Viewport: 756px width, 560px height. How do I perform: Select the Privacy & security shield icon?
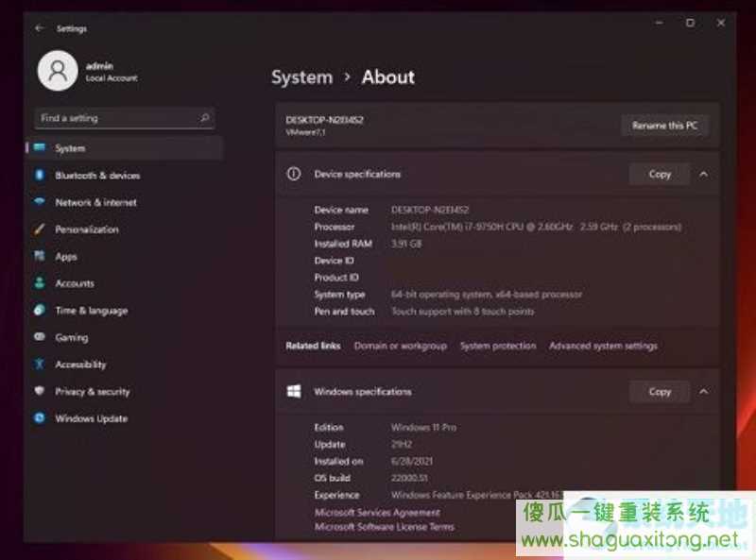coord(40,391)
